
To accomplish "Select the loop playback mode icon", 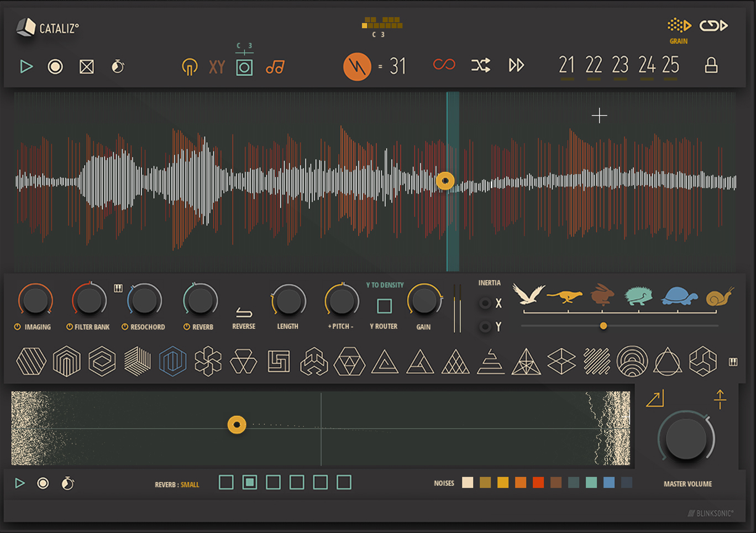I will tap(713, 25).
